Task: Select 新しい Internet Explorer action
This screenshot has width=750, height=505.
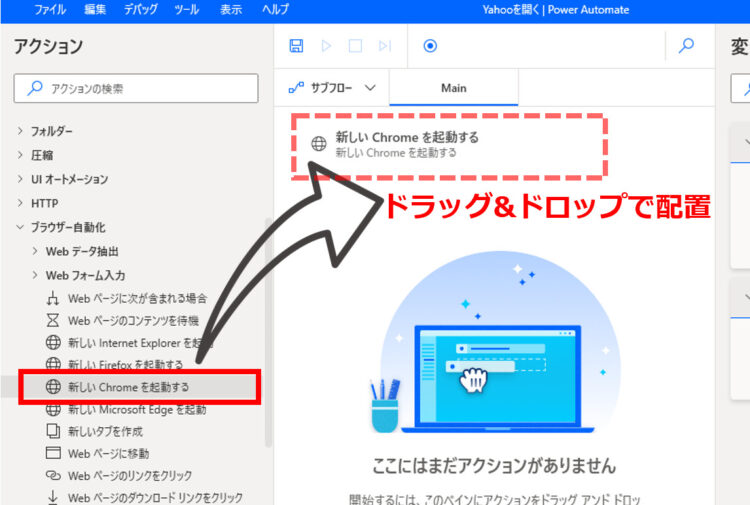Action: 129,342
